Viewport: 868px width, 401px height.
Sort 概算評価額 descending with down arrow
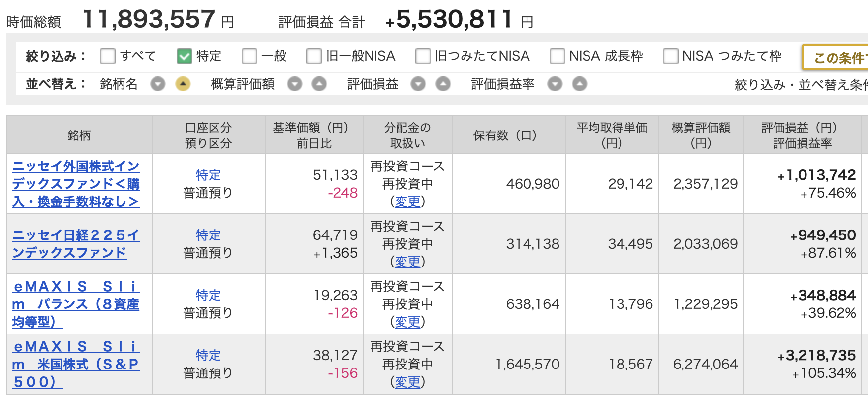295,84
